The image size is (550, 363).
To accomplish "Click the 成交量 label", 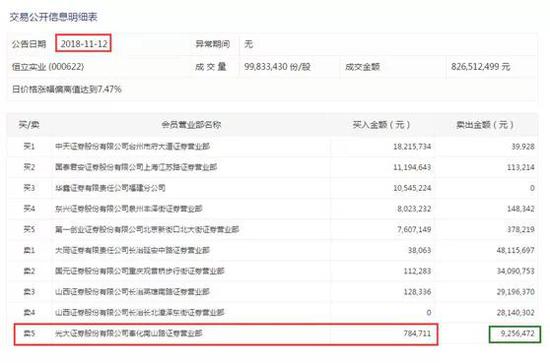I will click(210, 67).
